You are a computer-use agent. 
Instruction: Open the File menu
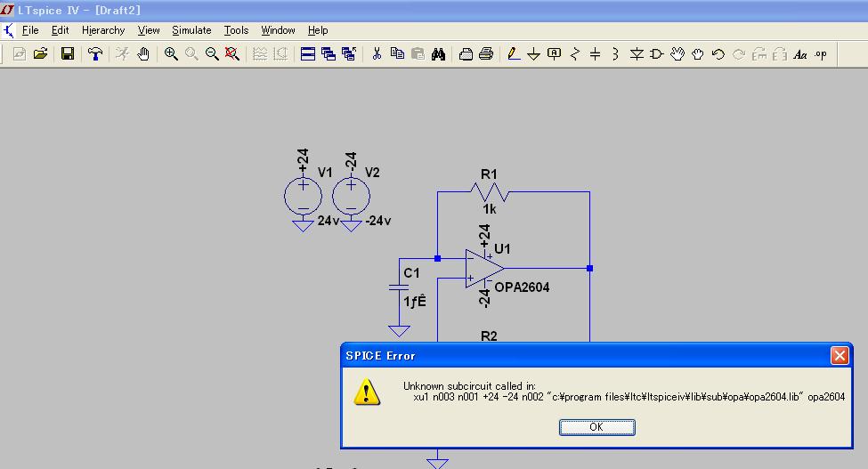pos(30,30)
